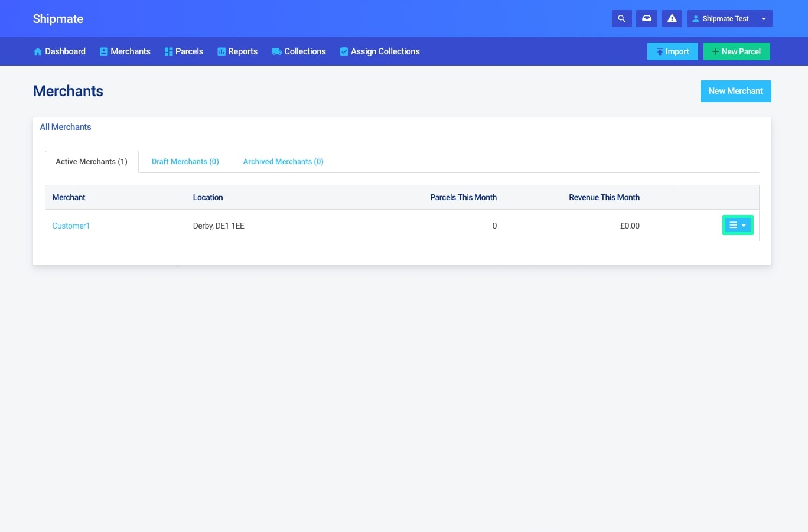The height and width of the screenshot is (532, 808).
Task: Switch to Draft Merchants (0) tab
Action: [185, 162]
